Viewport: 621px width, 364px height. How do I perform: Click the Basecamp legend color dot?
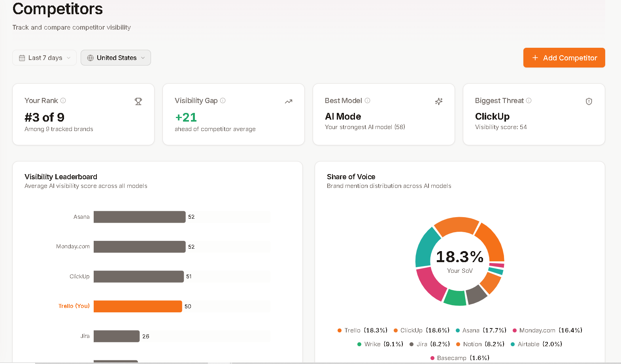432,358
